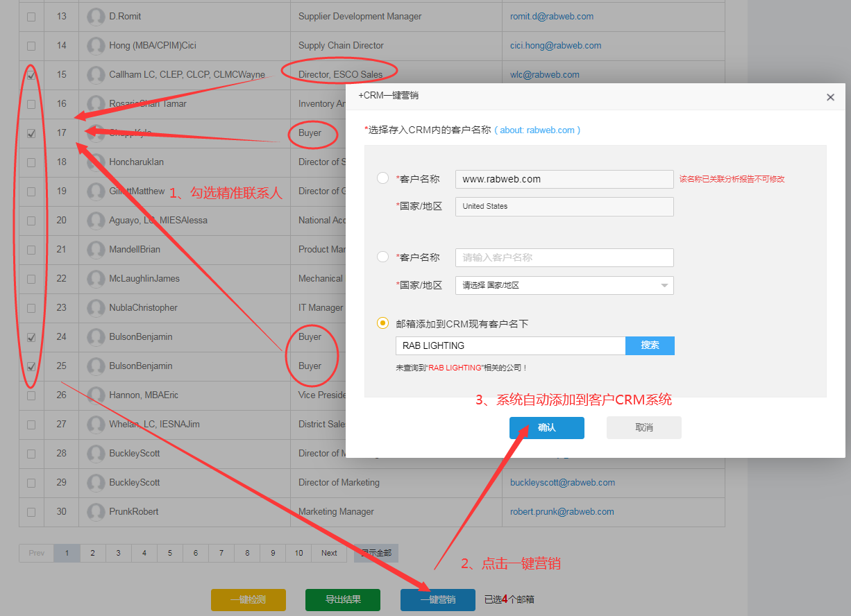Click the Marketing Manager title cell
This screenshot has width=851, height=616.
(x=336, y=512)
